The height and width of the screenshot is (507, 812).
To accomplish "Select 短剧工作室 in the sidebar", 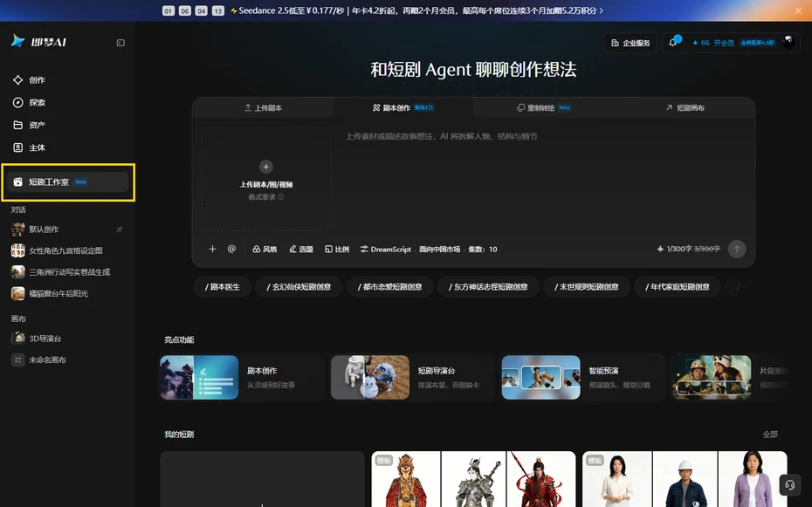I will coord(67,182).
